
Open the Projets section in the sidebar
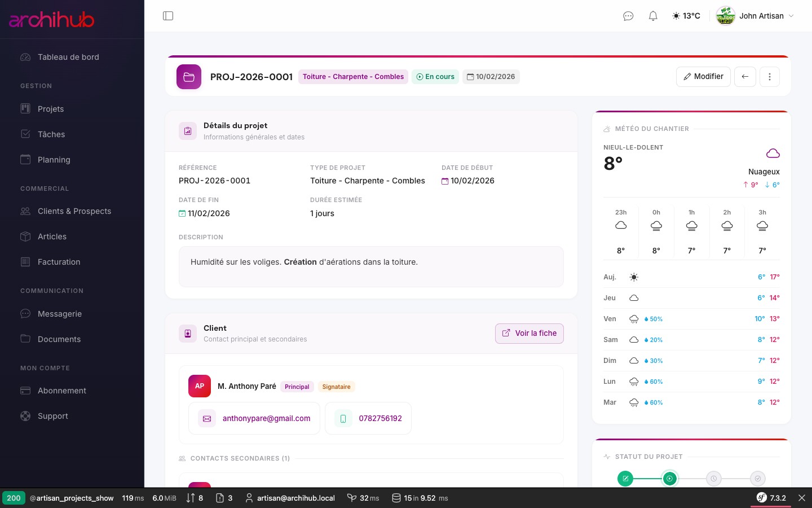(x=51, y=109)
